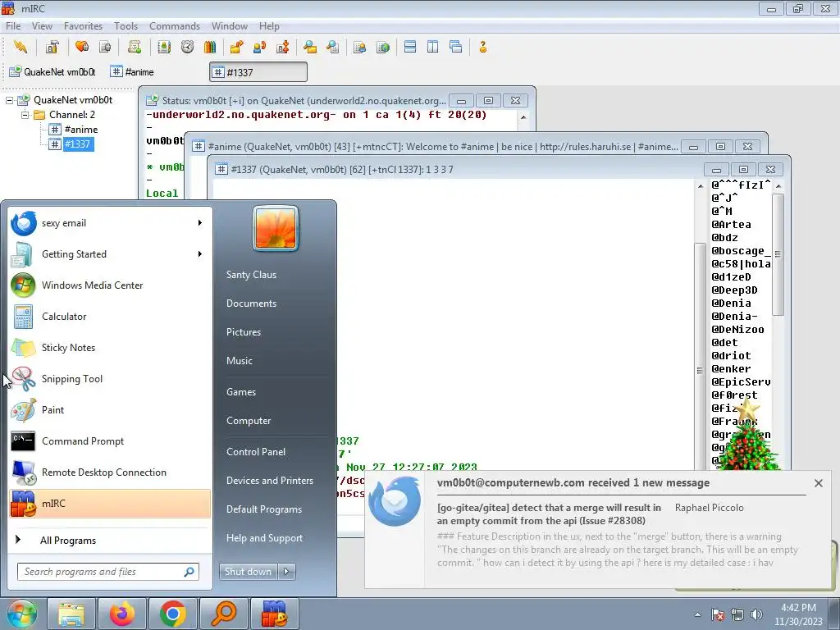Screen dimensions: 840x630
Task: Click the About mIRC question-mark icon
Action: 482,47
